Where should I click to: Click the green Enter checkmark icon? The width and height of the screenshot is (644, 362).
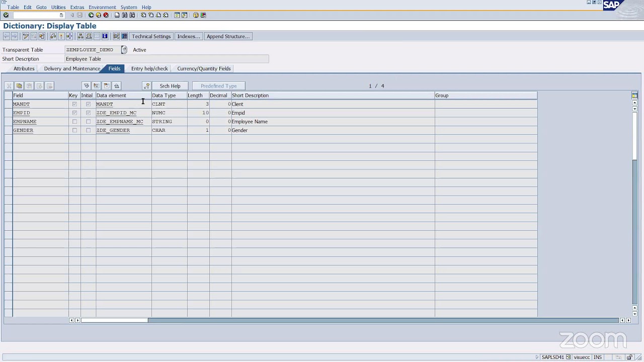coord(6,15)
